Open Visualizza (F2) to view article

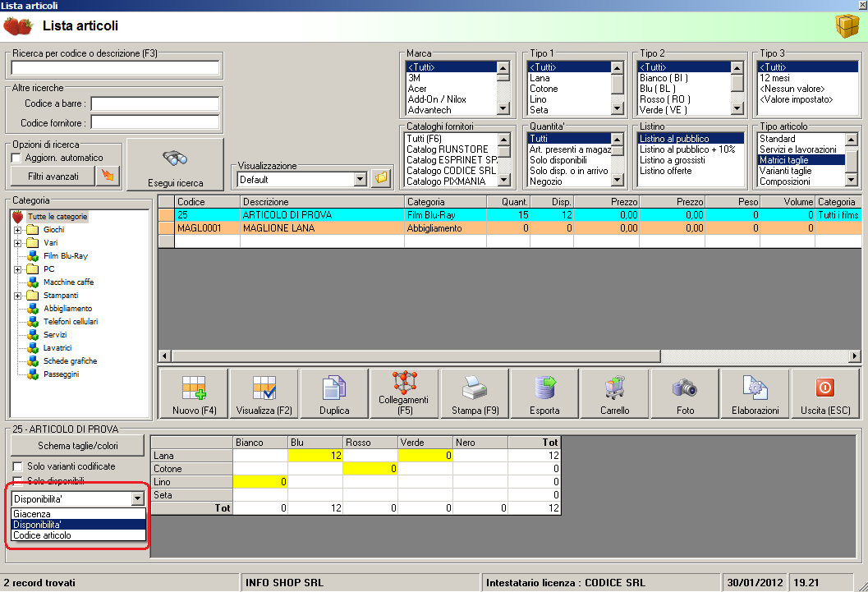264,394
